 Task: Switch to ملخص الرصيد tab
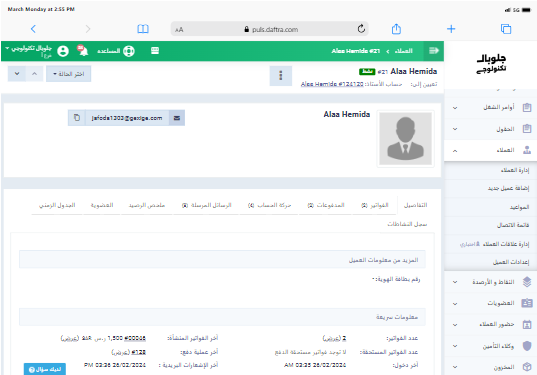[x=147, y=205]
